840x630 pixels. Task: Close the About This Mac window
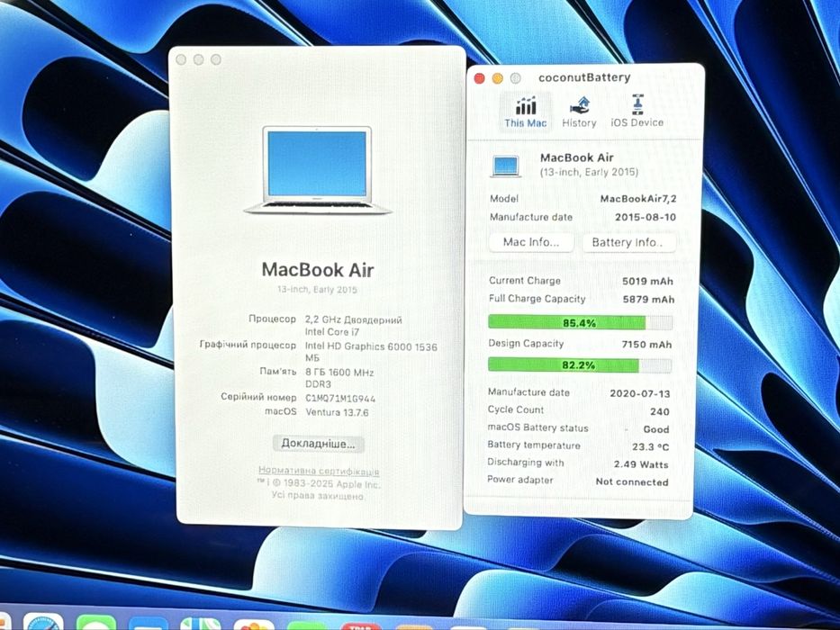click(181, 59)
